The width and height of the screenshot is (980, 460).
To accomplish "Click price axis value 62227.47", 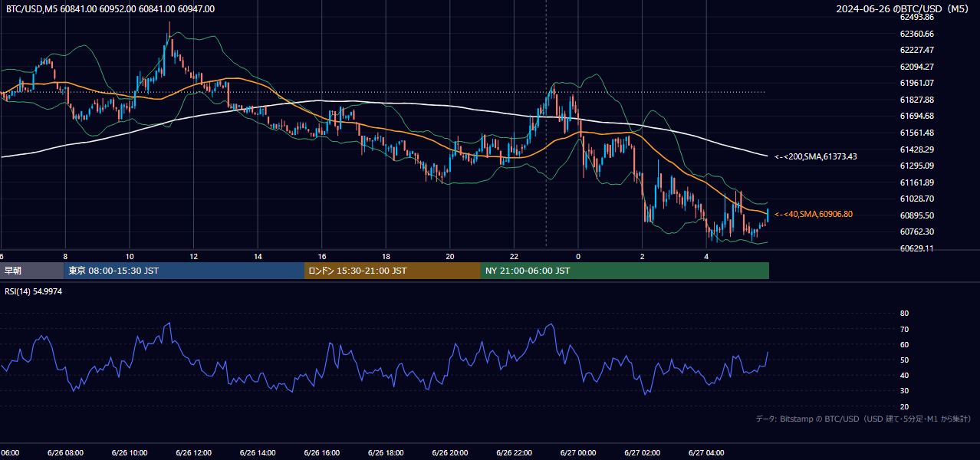I will pyautogui.click(x=916, y=50).
